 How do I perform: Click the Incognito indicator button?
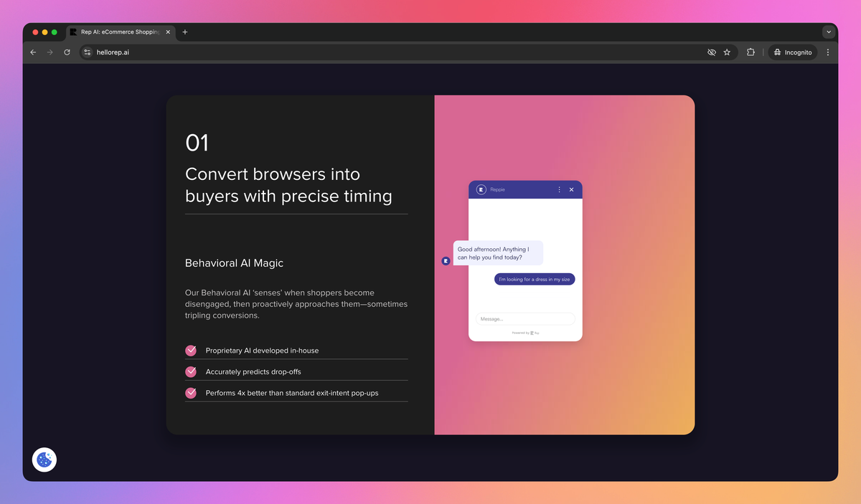793,52
